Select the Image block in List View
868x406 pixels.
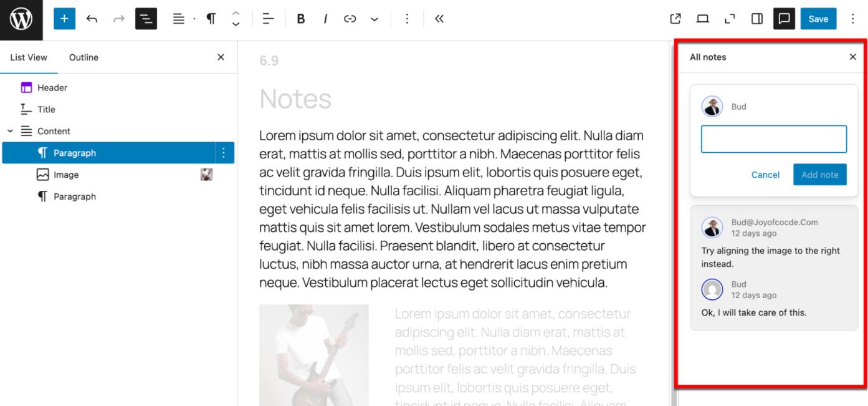(66, 175)
